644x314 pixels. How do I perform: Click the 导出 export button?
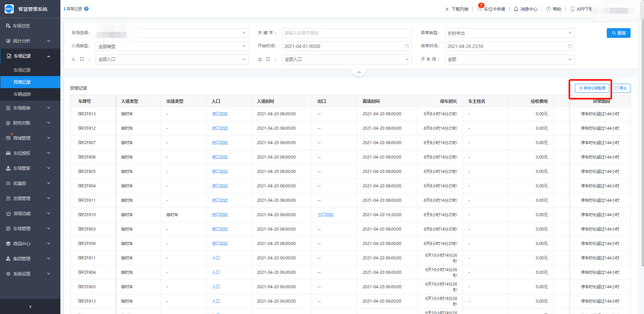pos(621,88)
